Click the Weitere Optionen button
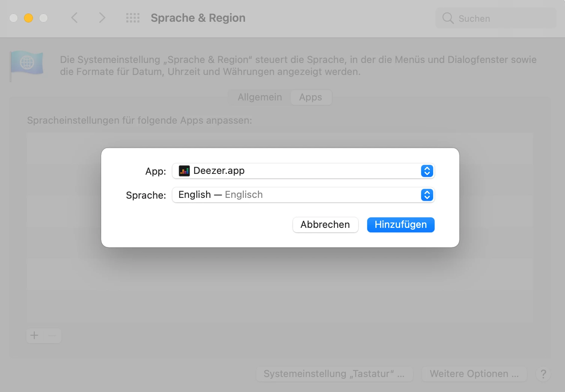Viewport: 565px width, 392px height. click(x=474, y=374)
